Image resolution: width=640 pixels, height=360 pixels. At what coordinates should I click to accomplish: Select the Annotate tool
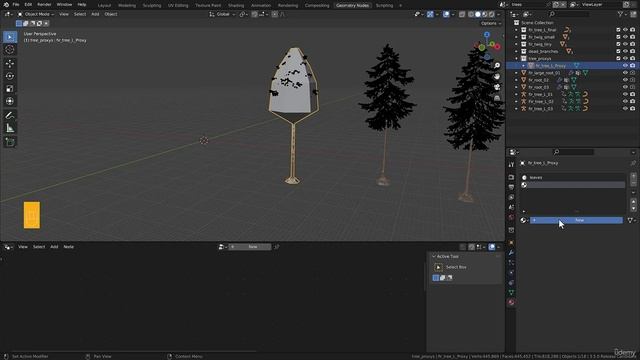click(x=10, y=116)
